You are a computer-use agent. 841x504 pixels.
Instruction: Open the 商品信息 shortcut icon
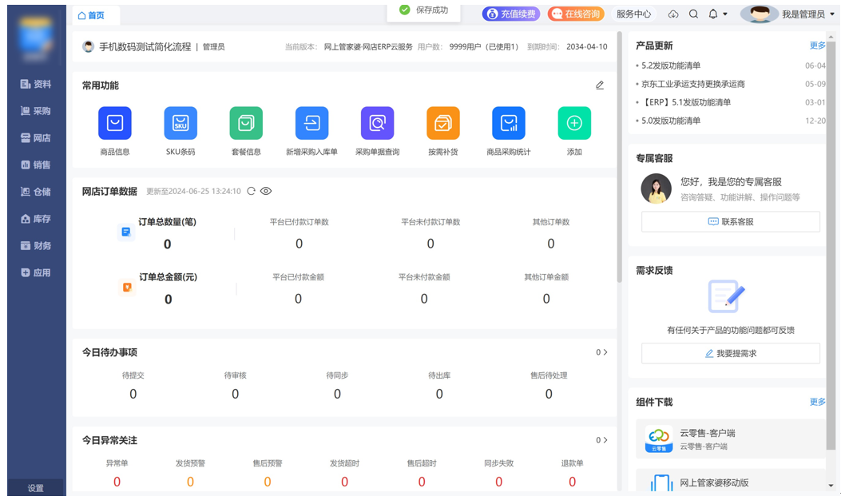pos(115,123)
